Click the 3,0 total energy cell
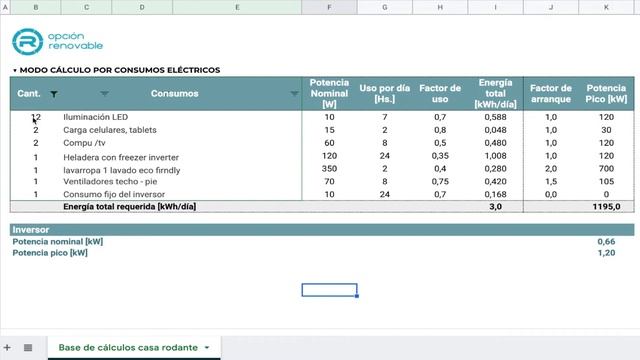The width and height of the screenshot is (640, 360). 496,207
